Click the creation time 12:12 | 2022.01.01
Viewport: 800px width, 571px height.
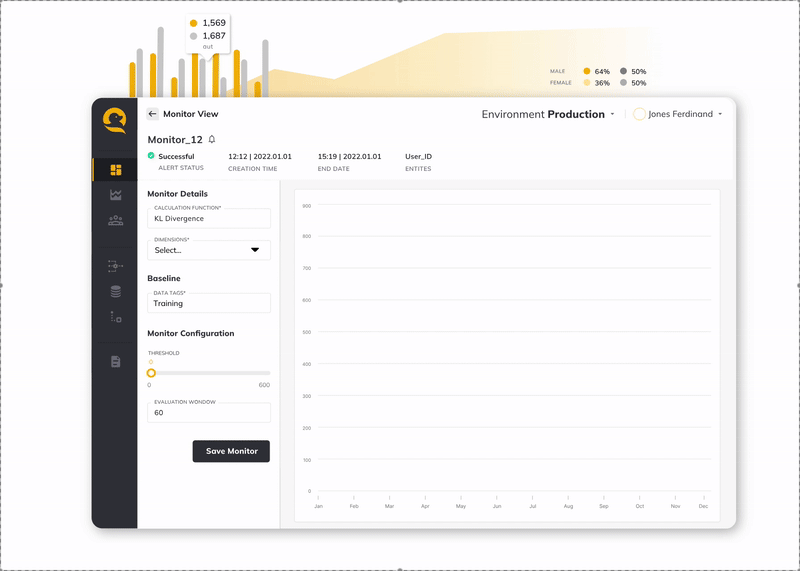click(260, 156)
